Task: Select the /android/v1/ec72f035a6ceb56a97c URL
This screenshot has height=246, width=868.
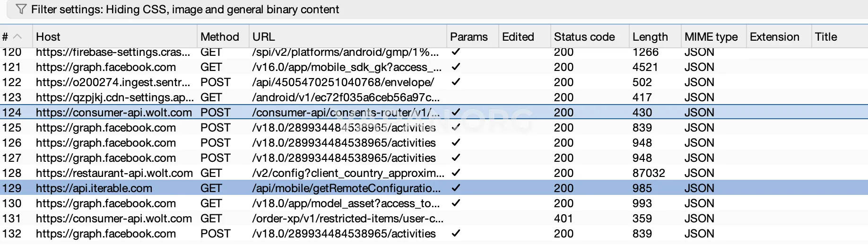Action: (x=346, y=97)
